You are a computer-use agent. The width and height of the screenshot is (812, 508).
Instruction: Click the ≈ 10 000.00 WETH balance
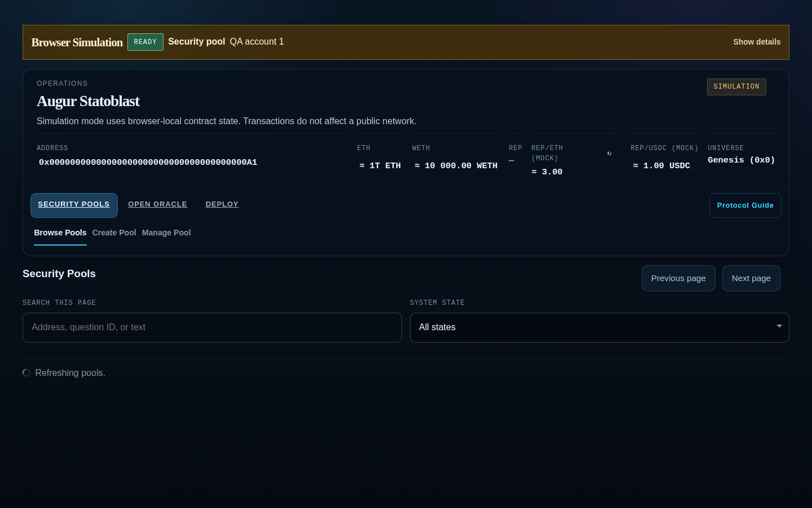pos(456,166)
